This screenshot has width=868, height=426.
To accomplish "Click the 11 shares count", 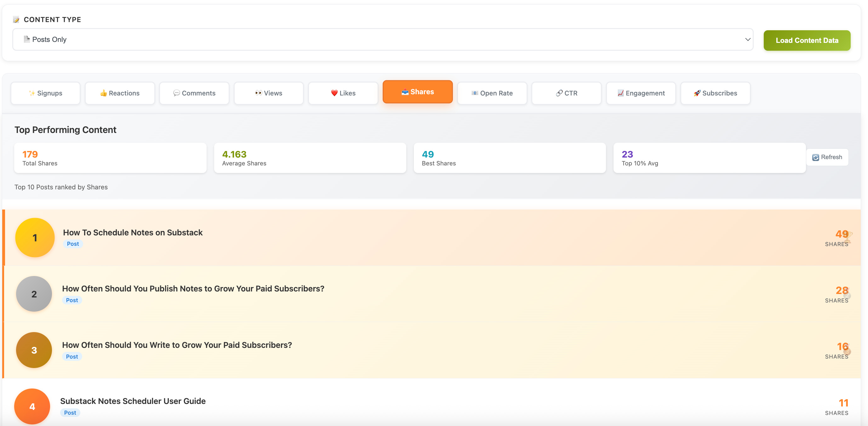I will pos(843,403).
